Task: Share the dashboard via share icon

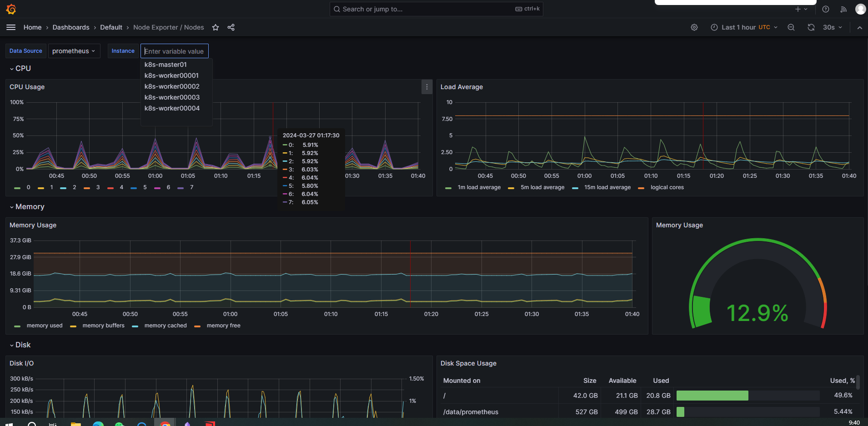Action: point(231,27)
